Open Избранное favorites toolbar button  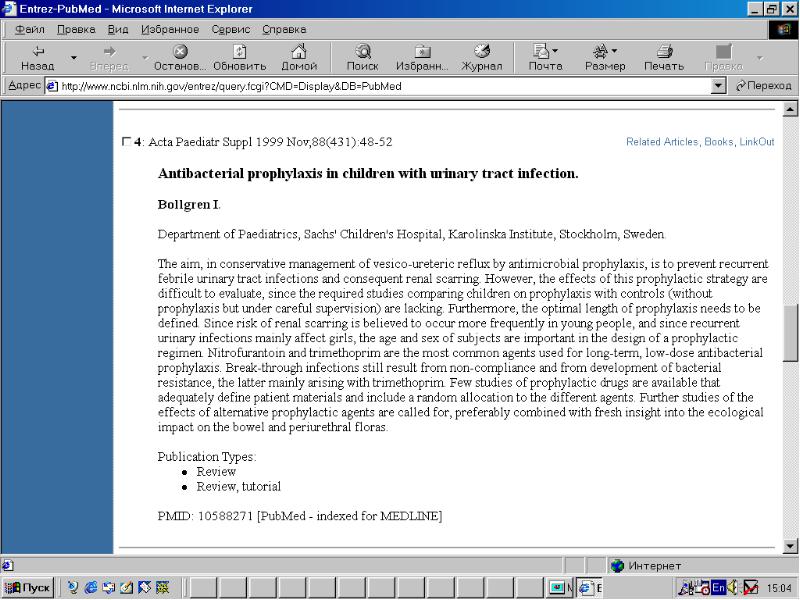[422, 58]
